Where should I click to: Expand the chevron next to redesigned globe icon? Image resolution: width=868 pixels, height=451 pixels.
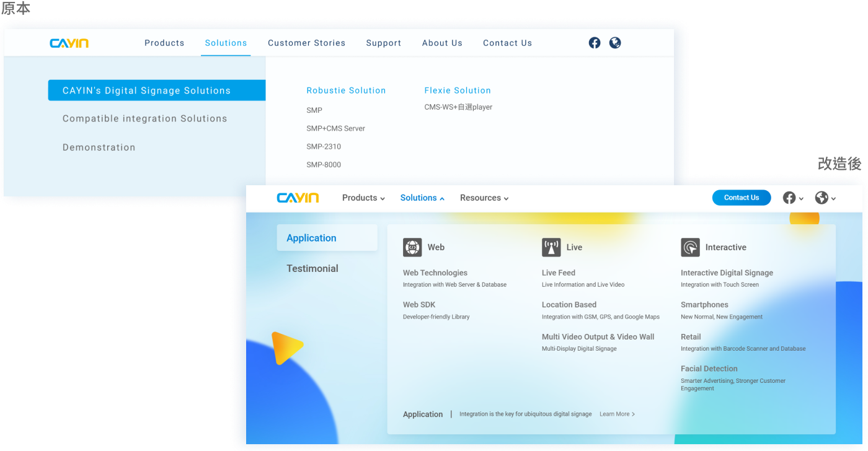tap(833, 198)
